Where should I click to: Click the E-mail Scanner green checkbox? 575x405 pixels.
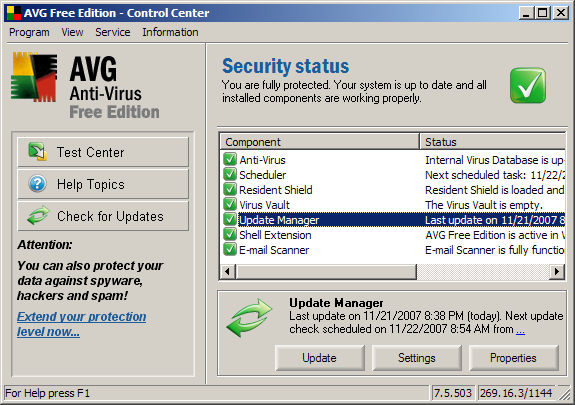point(230,249)
